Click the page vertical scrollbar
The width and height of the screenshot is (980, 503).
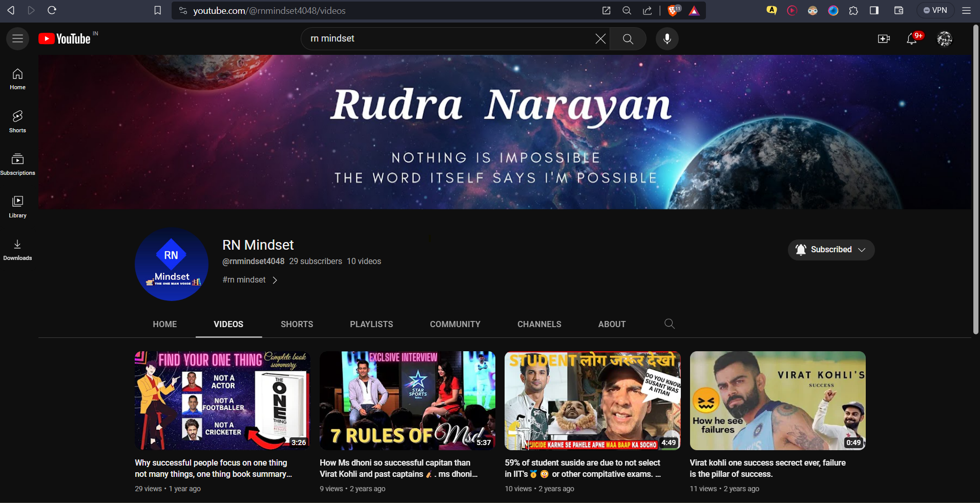[976, 179]
